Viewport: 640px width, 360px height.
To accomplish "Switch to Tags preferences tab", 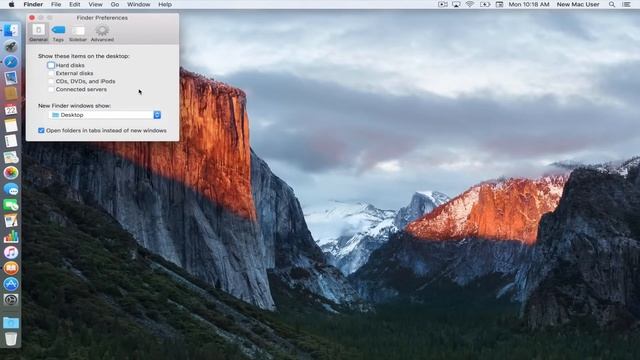I will 58,33.
